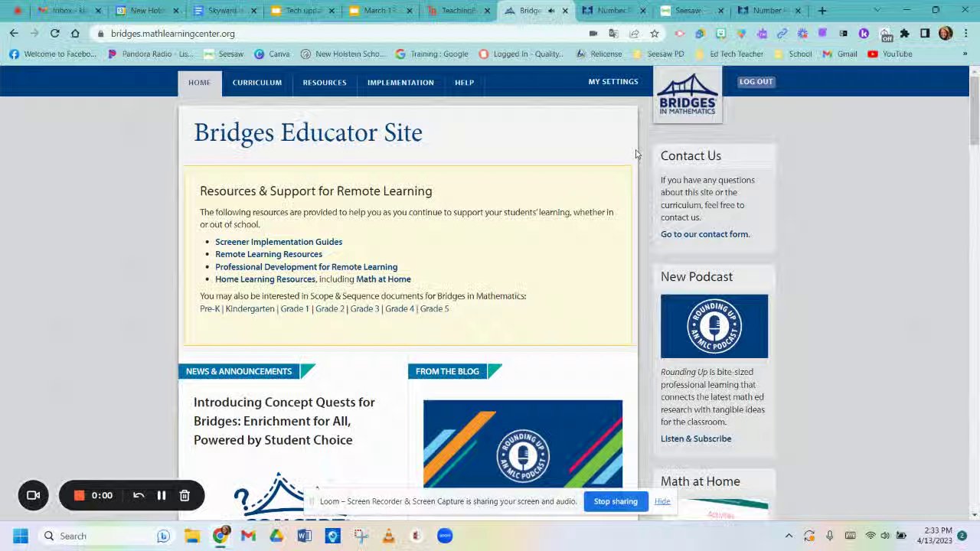Click the extension icon with the Off badge
This screenshot has height=551, width=980.
885,34
